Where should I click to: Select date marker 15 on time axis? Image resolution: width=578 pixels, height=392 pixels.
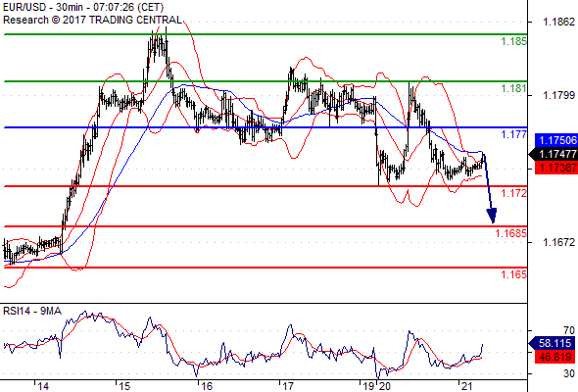pos(125,386)
